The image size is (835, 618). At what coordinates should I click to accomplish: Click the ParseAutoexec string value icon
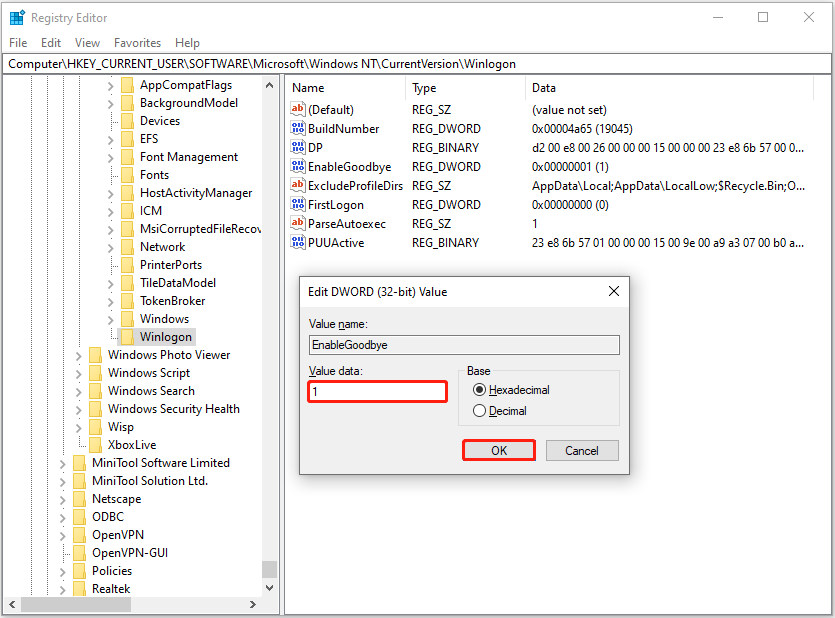pyautogui.click(x=298, y=224)
